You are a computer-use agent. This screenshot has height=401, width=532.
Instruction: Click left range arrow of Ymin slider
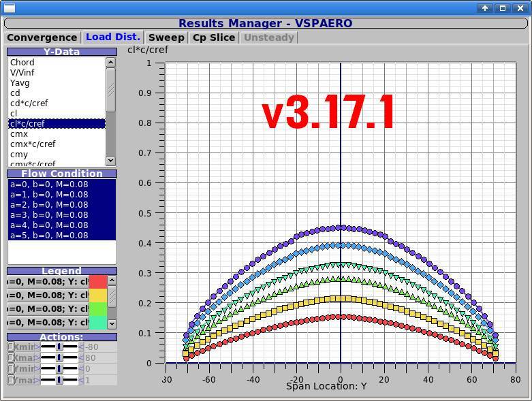(x=37, y=369)
